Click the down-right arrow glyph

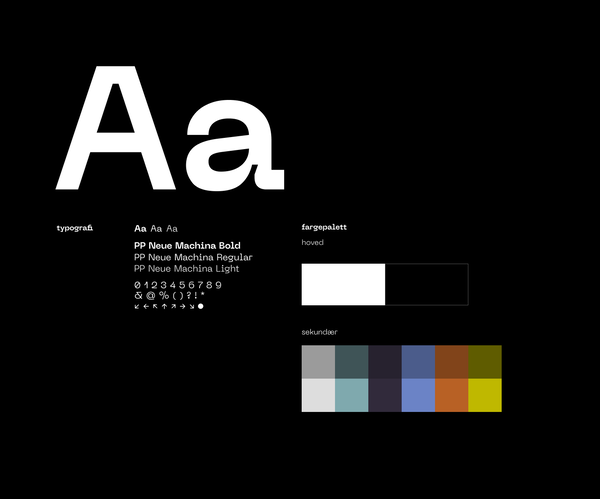[x=192, y=307]
